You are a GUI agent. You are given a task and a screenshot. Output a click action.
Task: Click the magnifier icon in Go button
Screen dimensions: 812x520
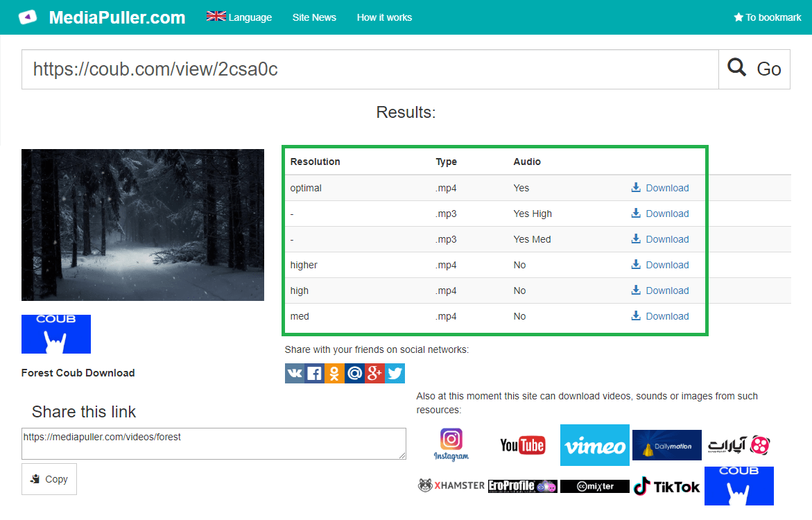(736, 67)
